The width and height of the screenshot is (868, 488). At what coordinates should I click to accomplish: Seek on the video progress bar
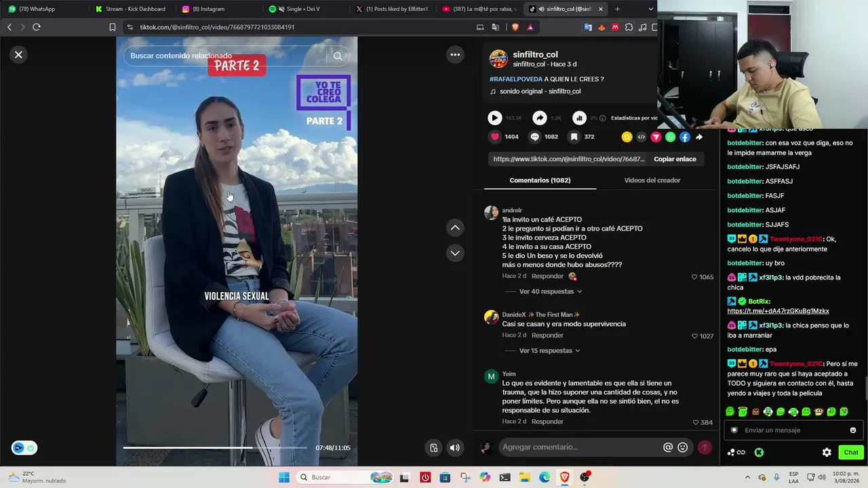point(215,448)
